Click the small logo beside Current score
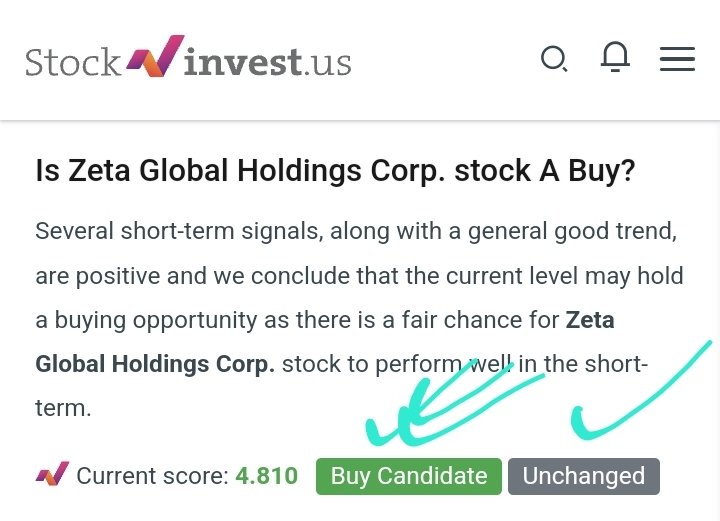This screenshot has height=521, width=720. 52,474
